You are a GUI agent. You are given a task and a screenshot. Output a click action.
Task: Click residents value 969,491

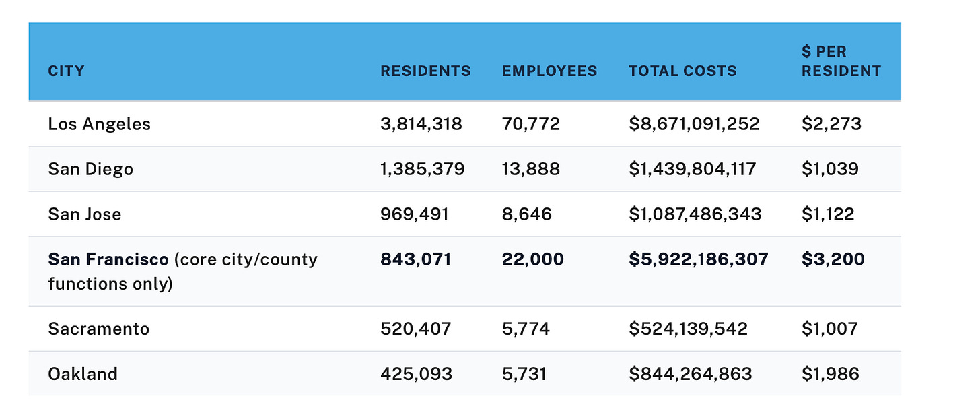click(x=415, y=214)
